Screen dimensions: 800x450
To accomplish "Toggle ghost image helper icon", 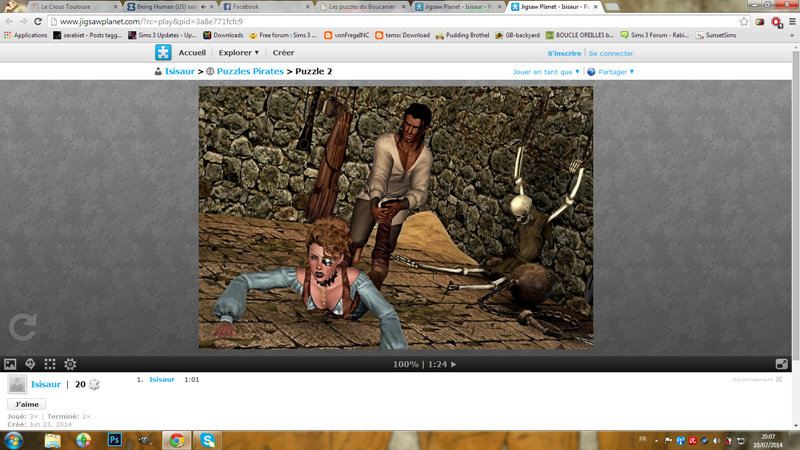I will pyautogui.click(x=30, y=364).
